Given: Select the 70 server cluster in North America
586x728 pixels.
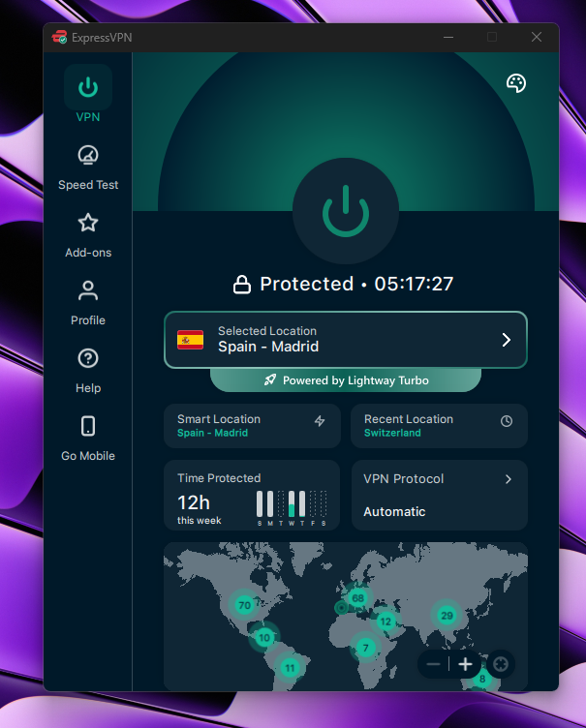Looking at the screenshot, I should 244,605.
